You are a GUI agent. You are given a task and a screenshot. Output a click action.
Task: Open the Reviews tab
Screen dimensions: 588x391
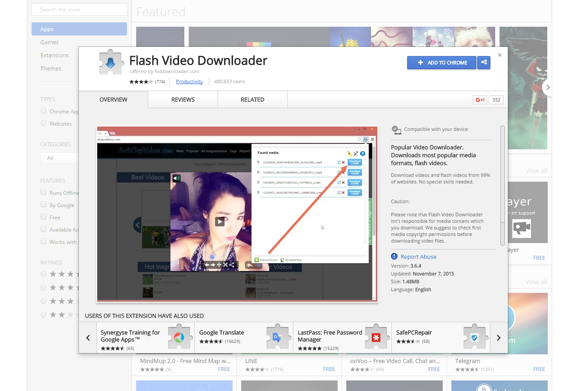(x=183, y=99)
